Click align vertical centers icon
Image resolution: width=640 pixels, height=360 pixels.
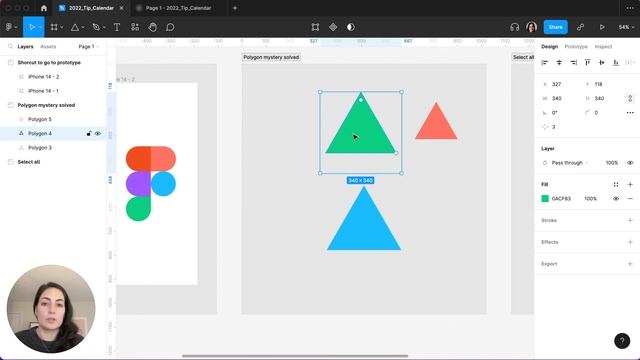[602, 62]
